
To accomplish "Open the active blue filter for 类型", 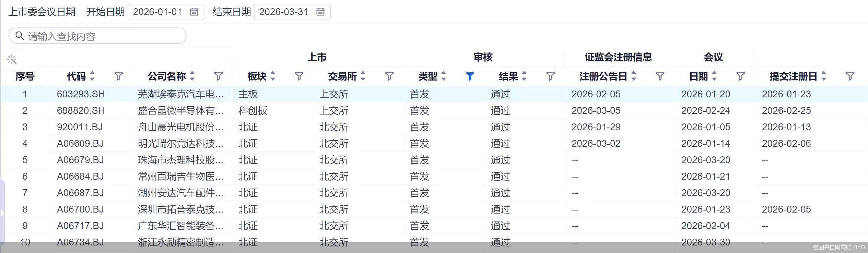I will pyautogui.click(x=470, y=76).
